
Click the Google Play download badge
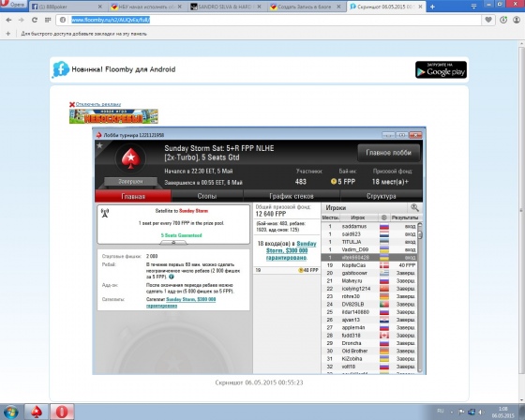pos(441,69)
